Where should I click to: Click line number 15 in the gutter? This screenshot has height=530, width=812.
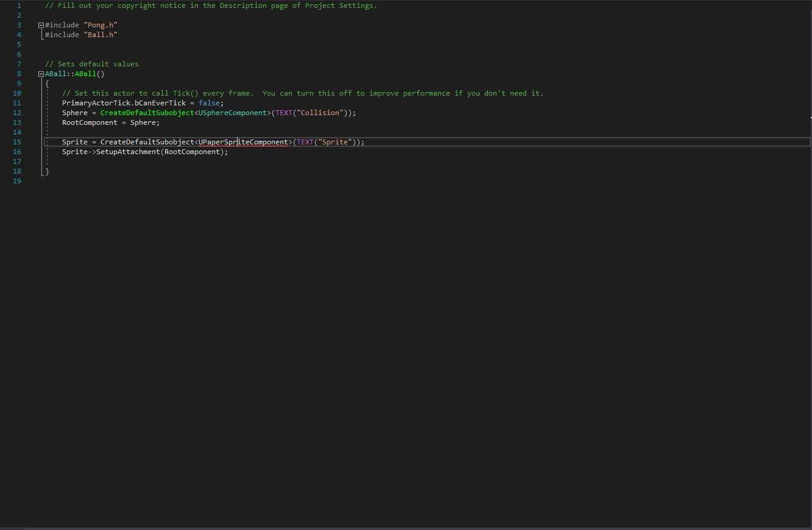(17, 142)
